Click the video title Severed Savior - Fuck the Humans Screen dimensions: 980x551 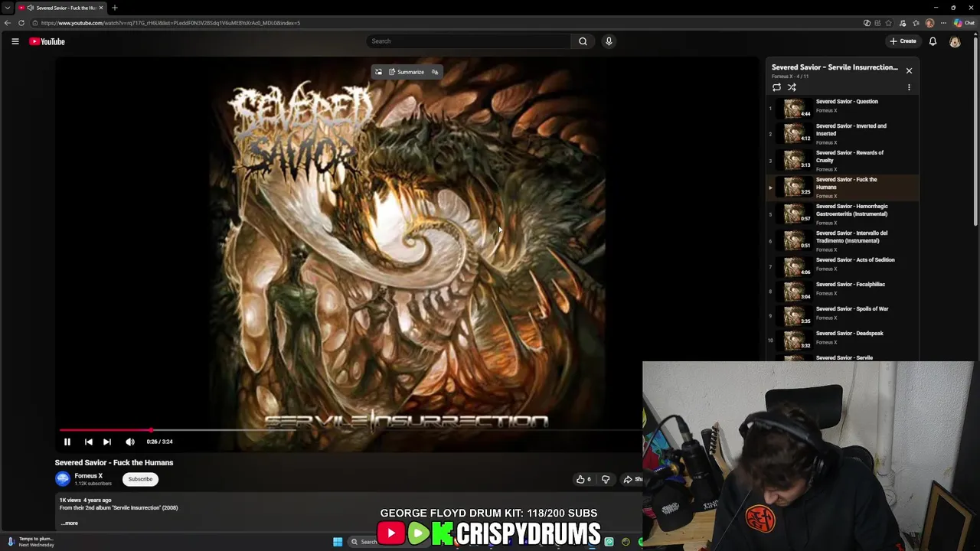114,462
